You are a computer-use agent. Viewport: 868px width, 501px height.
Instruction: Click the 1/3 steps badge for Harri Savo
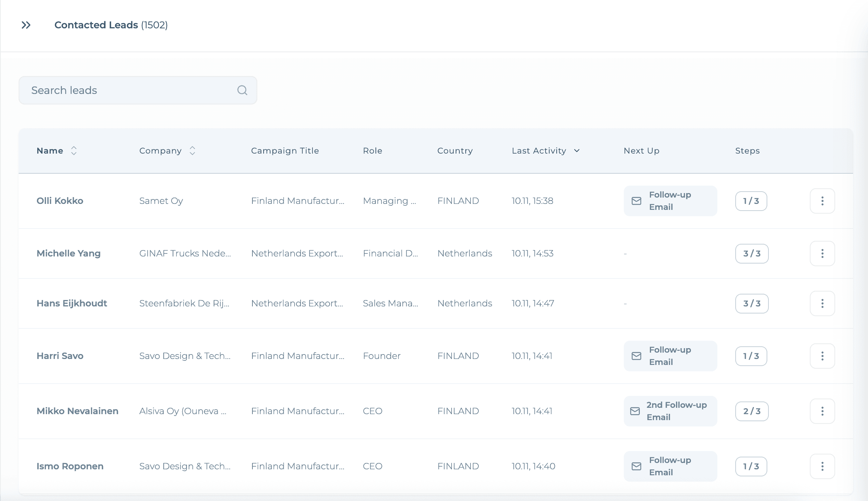[751, 356]
